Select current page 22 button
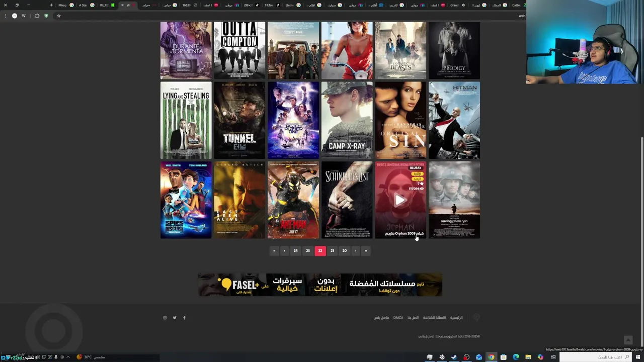 (x=320, y=250)
